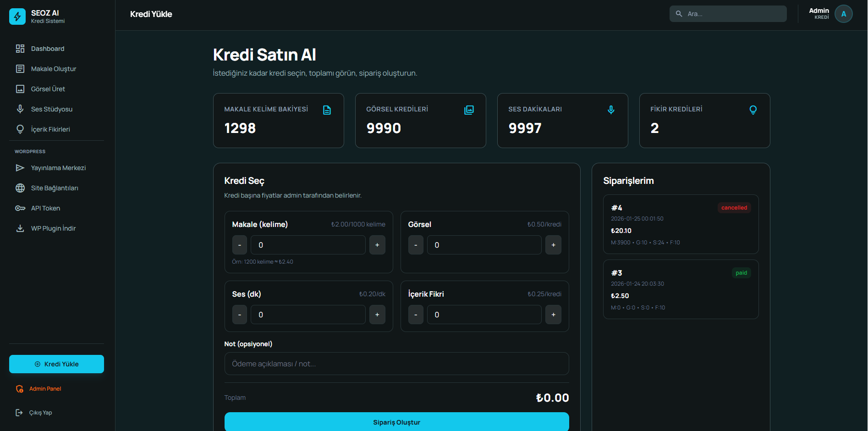This screenshot has height=431, width=868.
Task: Open order #4 cancelled card
Action: [681, 224]
